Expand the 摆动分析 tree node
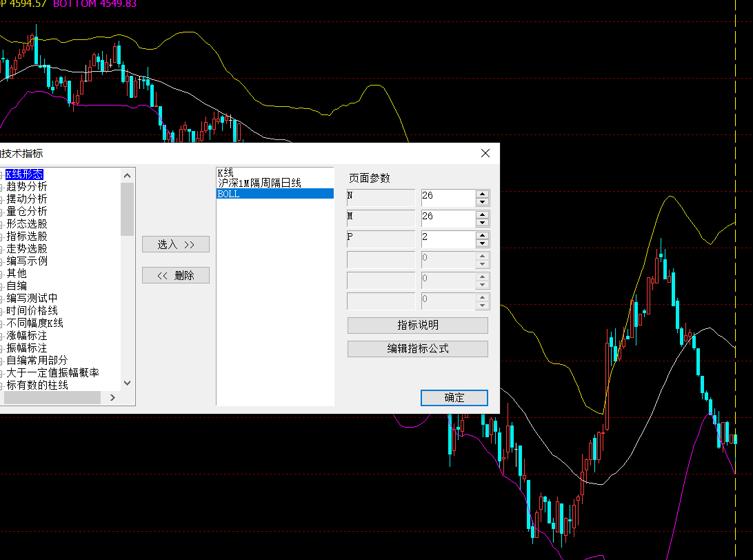The width and height of the screenshot is (753, 560). pos(27,199)
